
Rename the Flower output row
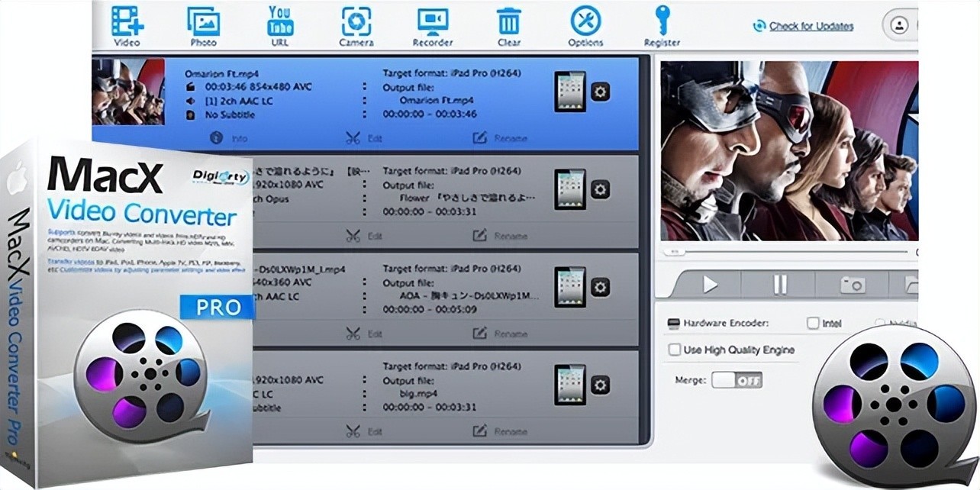coord(500,236)
